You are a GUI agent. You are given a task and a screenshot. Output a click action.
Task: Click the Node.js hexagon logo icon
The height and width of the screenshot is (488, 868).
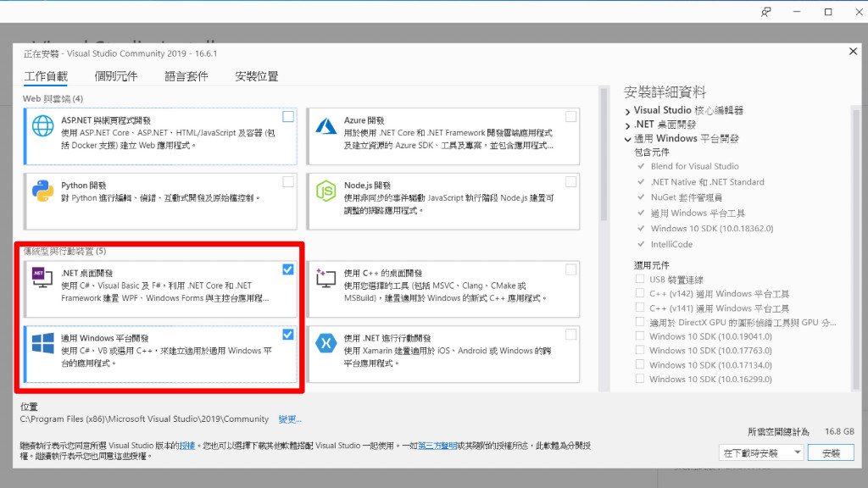325,191
